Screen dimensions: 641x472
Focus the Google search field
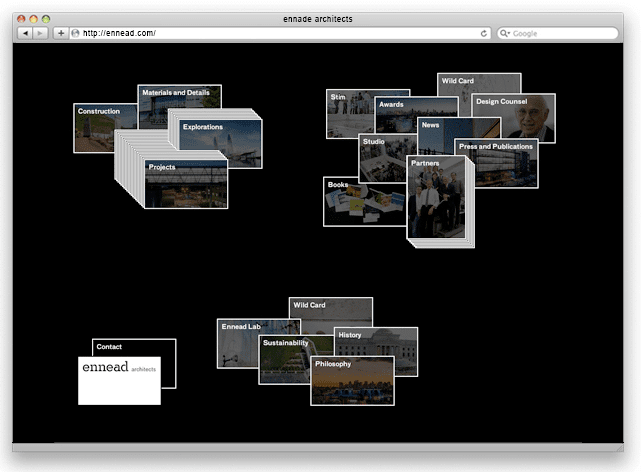point(558,34)
